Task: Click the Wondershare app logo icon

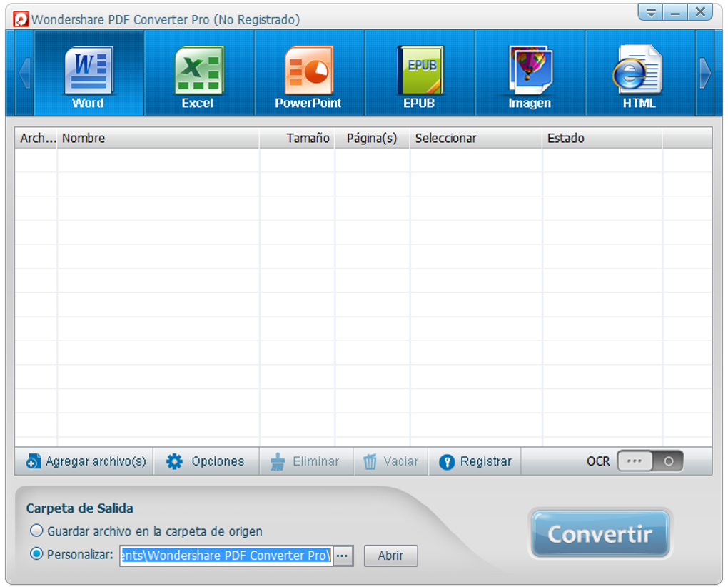Action: (21, 19)
